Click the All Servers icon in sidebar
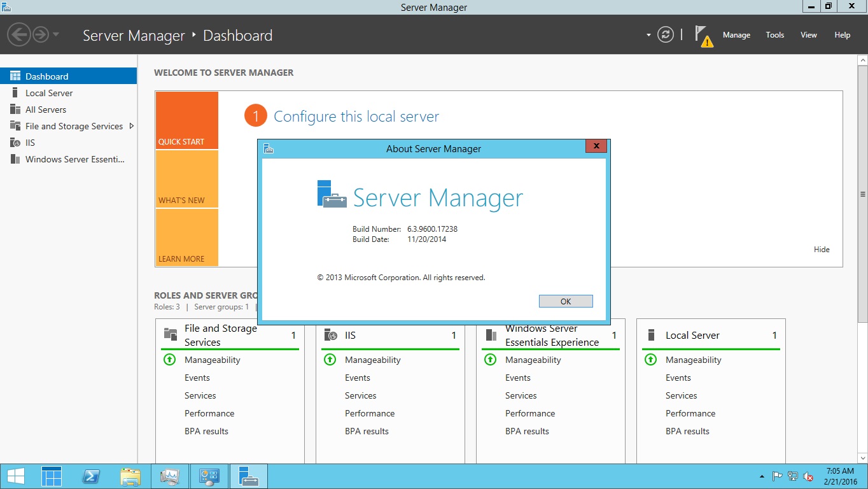The height and width of the screenshot is (489, 868). [x=15, y=110]
